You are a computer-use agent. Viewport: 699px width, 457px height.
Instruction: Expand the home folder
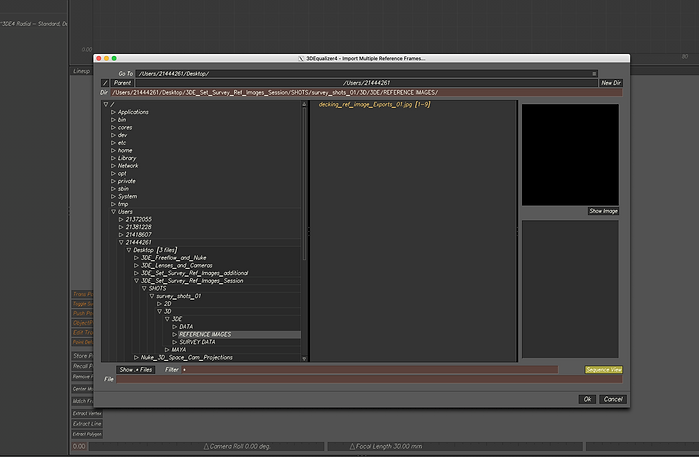click(113, 150)
